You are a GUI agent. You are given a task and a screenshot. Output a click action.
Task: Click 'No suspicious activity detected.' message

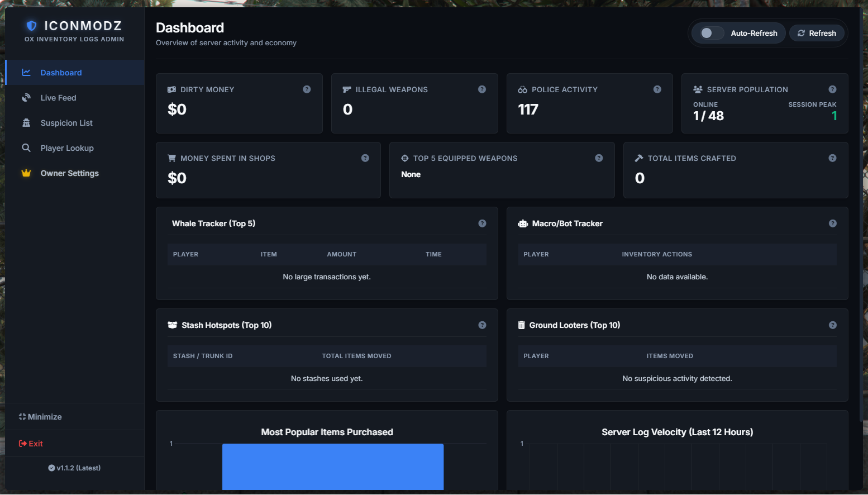(x=677, y=379)
